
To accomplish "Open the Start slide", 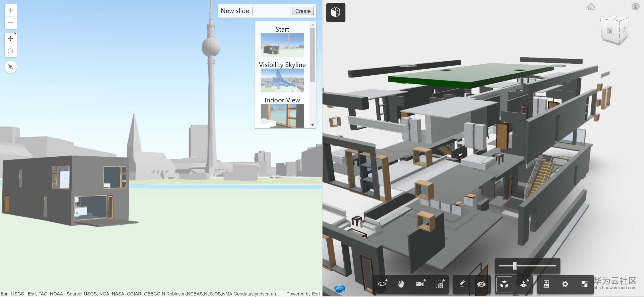I will pos(282,45).
